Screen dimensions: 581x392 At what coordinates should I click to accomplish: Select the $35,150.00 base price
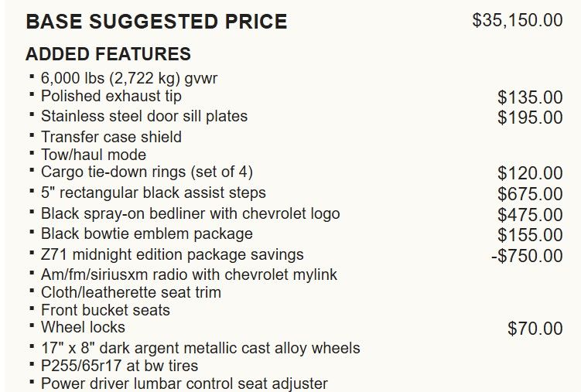518,20
